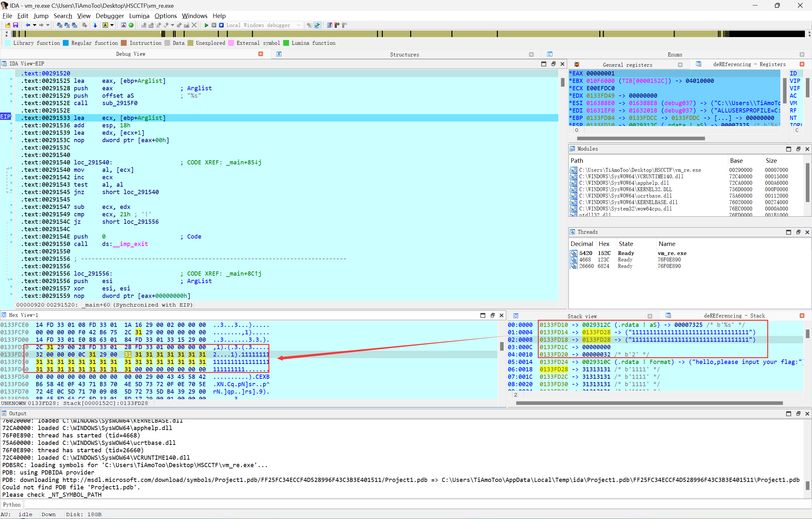This screenshot has width=812, height=519.
Task: Click the Output panel title icon
Action: coord(4,413)
